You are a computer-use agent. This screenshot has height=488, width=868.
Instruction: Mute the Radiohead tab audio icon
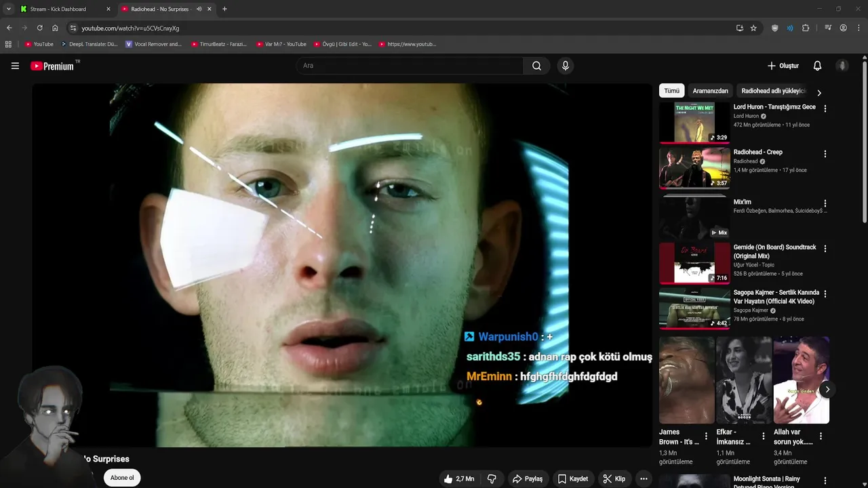[x=199, y=9]
